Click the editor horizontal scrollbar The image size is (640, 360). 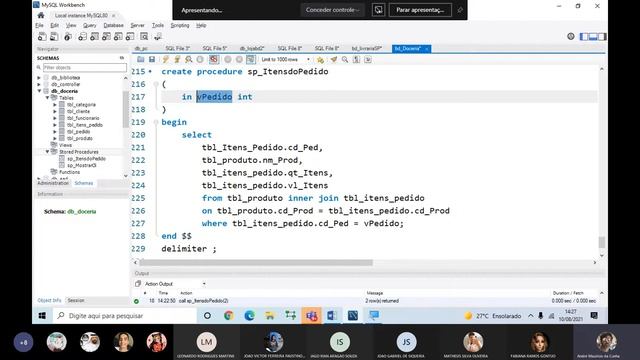tap(256, 263)
